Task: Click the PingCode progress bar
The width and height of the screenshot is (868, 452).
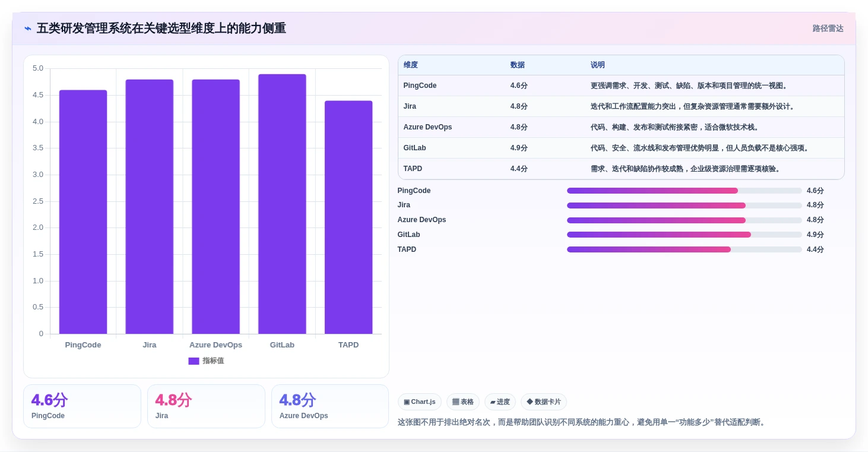Action: click(685, 191)
